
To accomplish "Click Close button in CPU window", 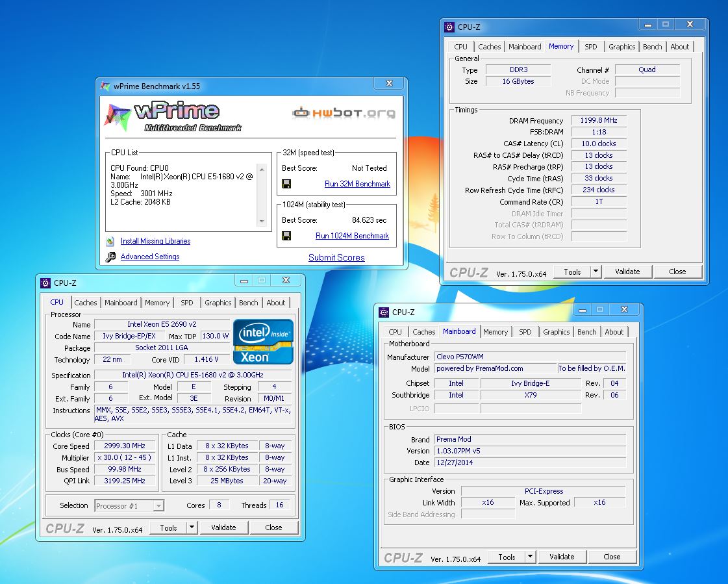I will (x=273, y=527).
